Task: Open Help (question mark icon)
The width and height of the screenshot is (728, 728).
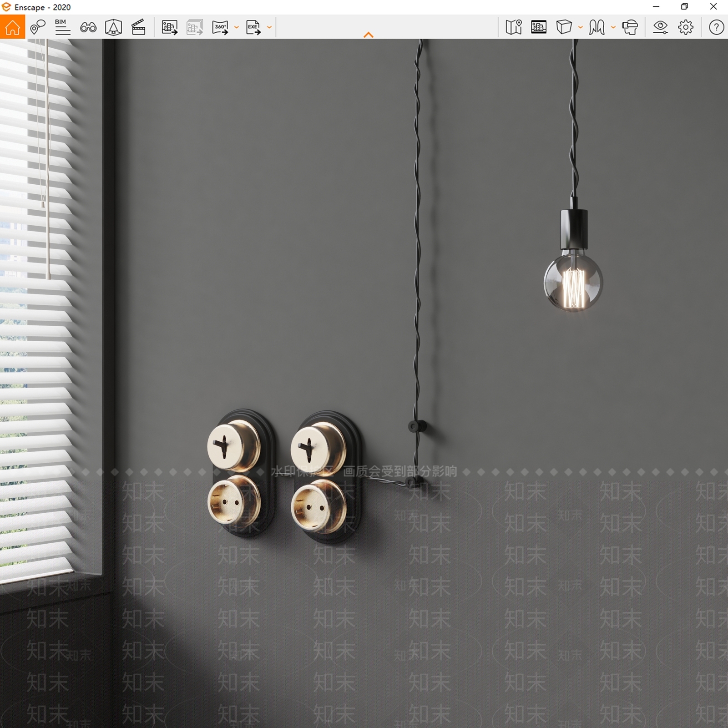Action: click(x=716, y=27)
